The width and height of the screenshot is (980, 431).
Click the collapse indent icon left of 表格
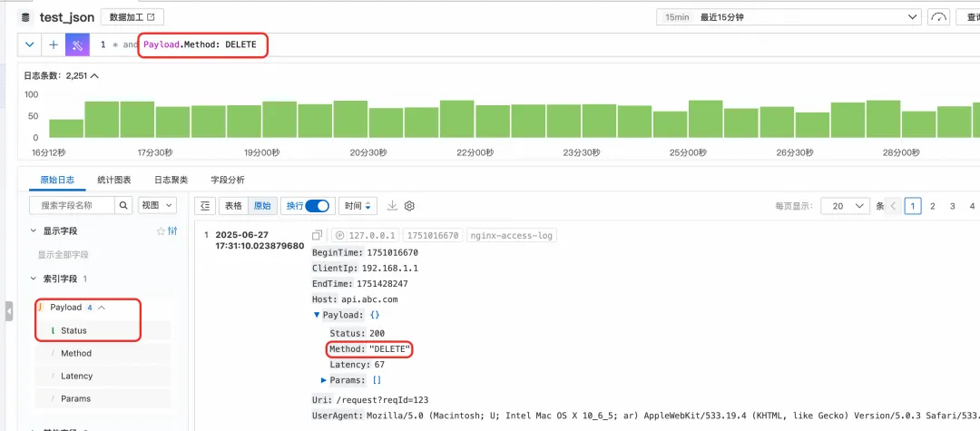(x=205, y=206)
